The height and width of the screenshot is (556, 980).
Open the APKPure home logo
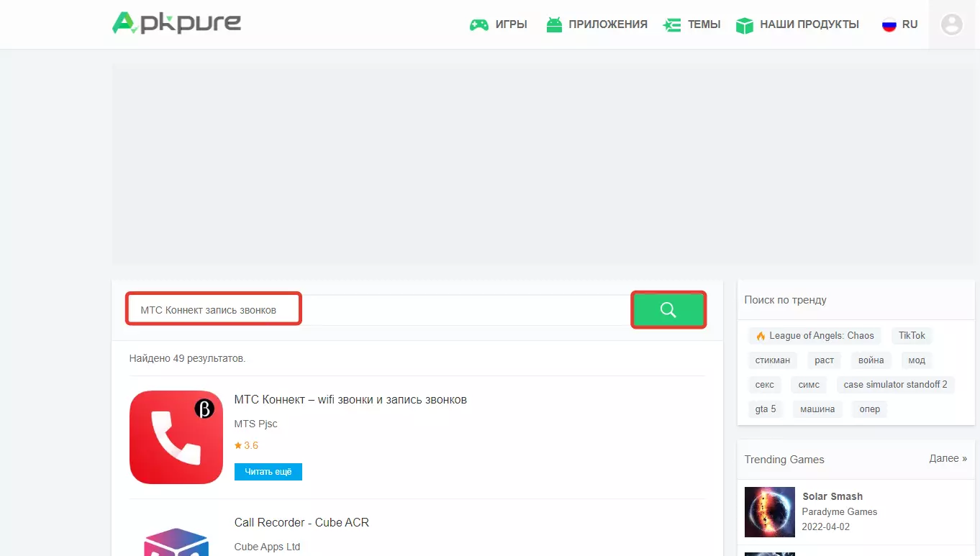176,23
